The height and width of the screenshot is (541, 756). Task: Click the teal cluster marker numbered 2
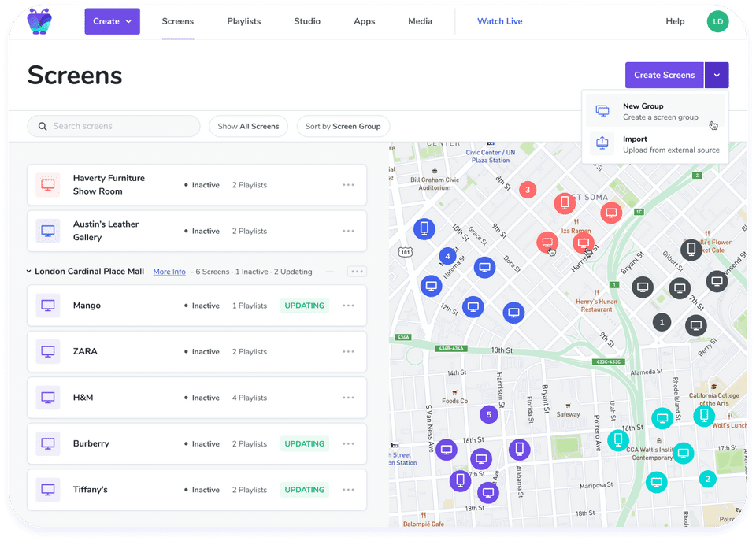pos(707,479)
